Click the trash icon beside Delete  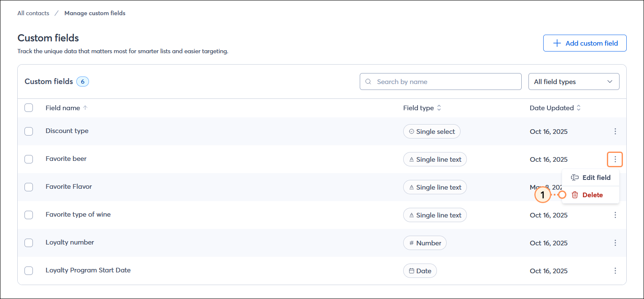coord(575,195)
